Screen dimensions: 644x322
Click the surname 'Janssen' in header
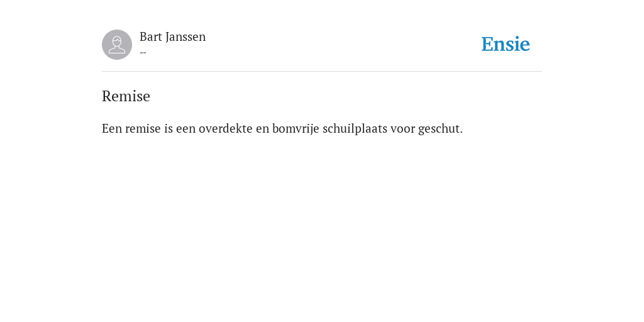[186, 37]
